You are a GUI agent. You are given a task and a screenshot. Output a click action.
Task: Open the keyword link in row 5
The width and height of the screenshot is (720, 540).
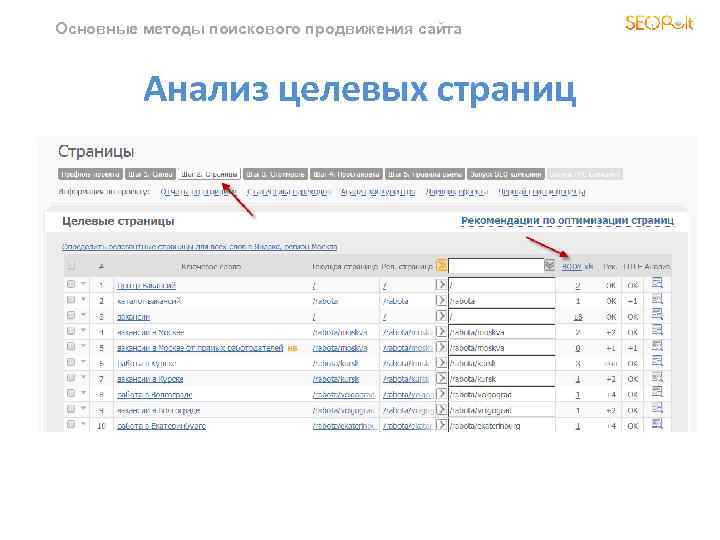200,348
